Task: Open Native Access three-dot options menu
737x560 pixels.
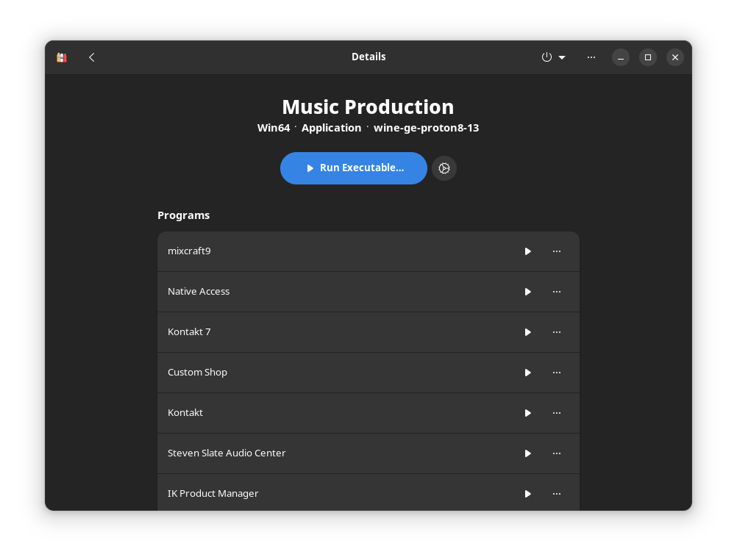Action: [x=557, y=292]
